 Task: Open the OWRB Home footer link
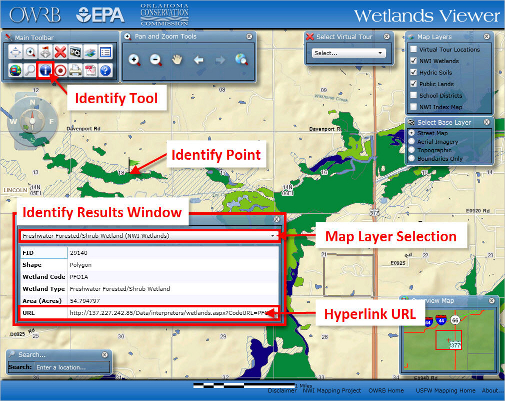(386, 390)
